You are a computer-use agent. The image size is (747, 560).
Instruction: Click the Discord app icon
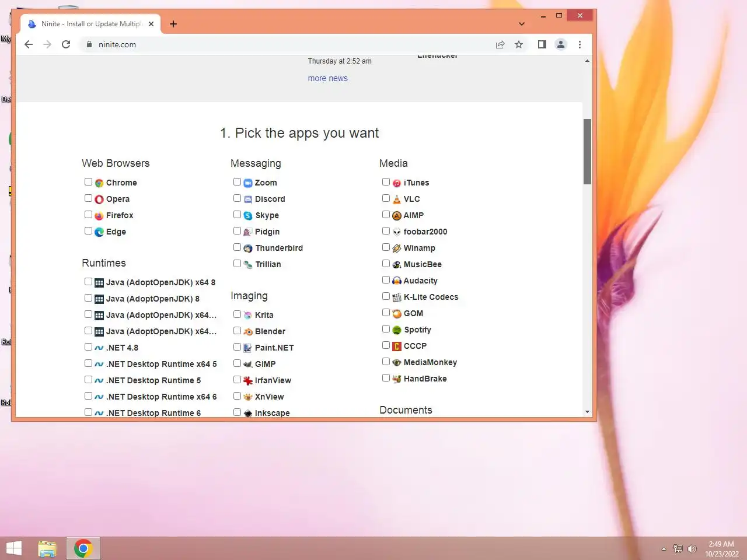coord(248,199)
